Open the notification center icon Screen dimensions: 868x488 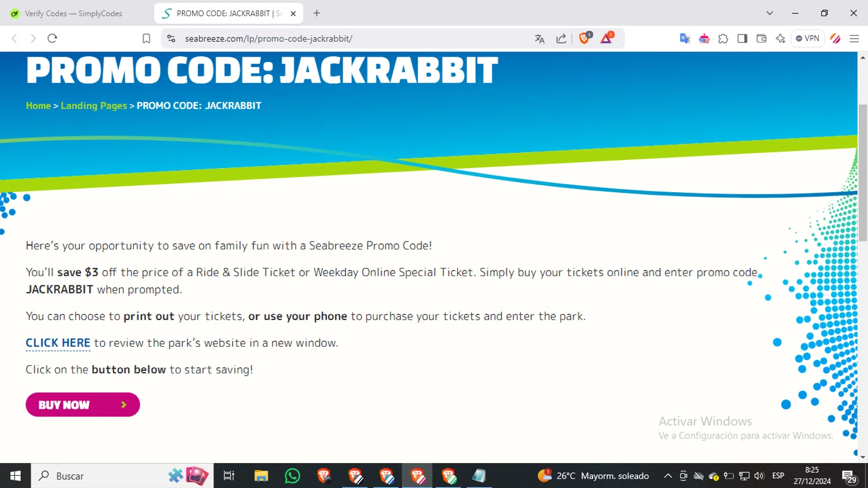[x=849, y=476]
